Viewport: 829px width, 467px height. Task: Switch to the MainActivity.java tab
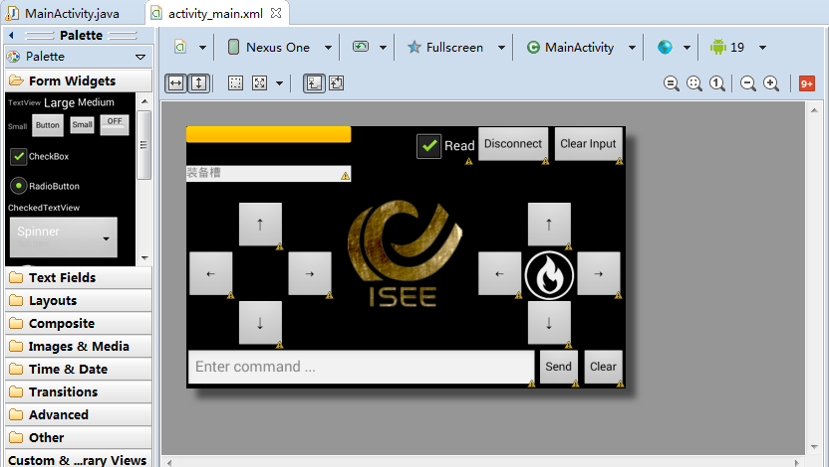point(72,13)
